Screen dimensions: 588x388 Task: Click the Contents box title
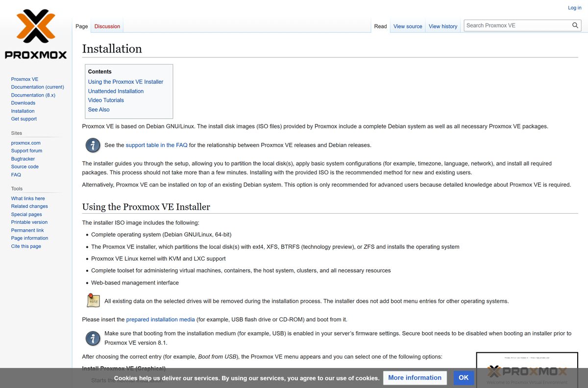point(100,72)
